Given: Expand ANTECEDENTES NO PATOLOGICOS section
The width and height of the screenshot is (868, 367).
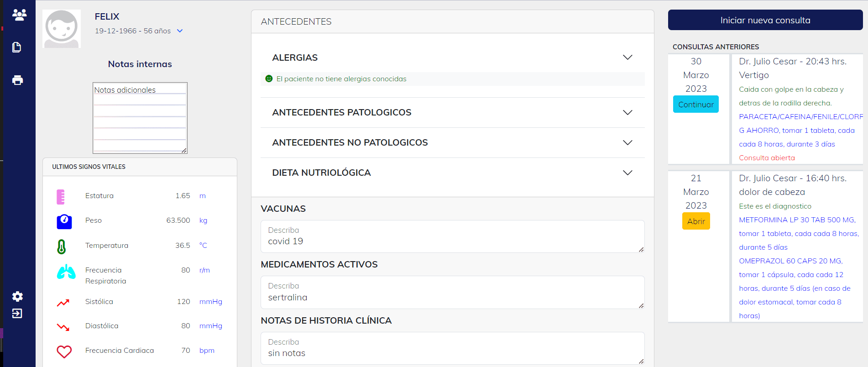Looking at the screenshot, I should 627,142.
